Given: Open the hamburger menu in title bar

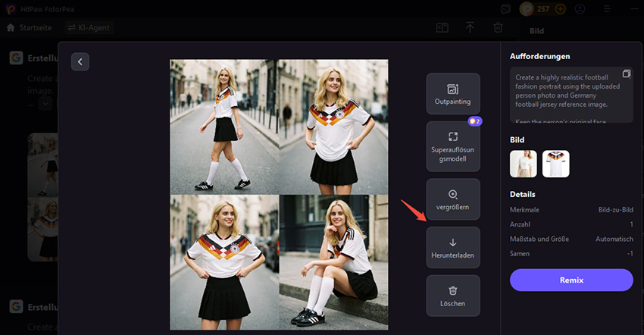Looking at the screenshot, I should [x=607, y=8].
